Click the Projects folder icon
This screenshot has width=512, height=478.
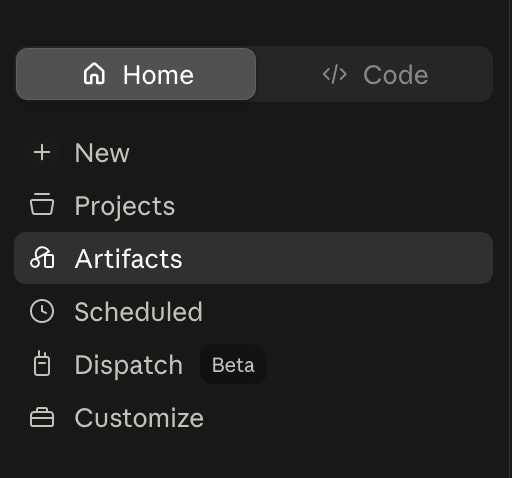coord(42,204)
